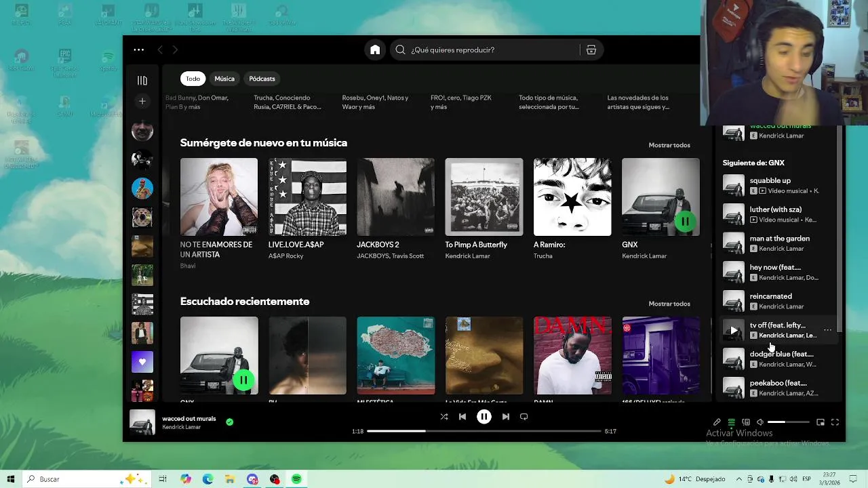Open Epic Games Launcher desktop shortcut
Screen dimensions: 868x488
coord(64,63)
